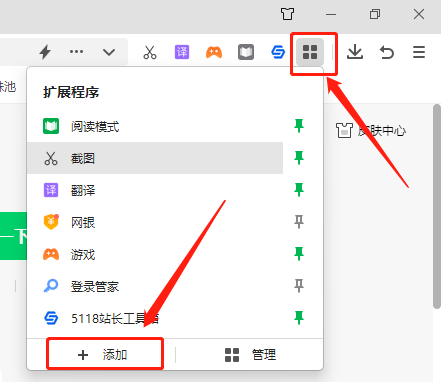Click the blue key icon beside 登录管家

click(x=51, y=286)
